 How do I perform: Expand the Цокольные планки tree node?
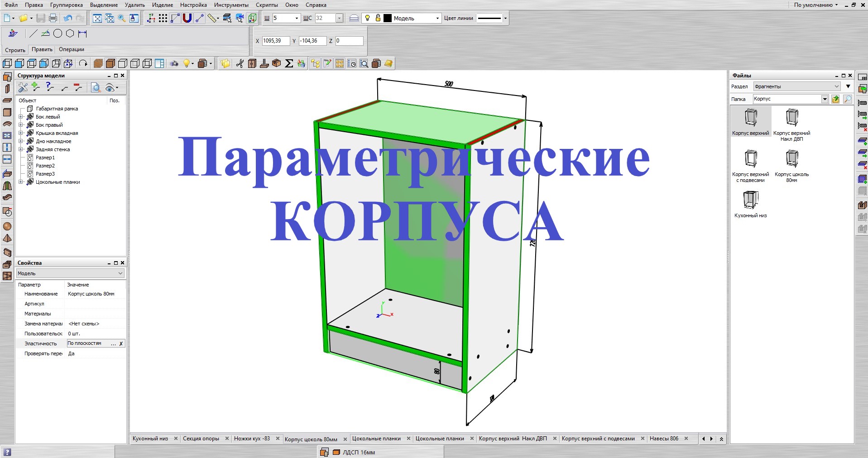click(20, 182)
